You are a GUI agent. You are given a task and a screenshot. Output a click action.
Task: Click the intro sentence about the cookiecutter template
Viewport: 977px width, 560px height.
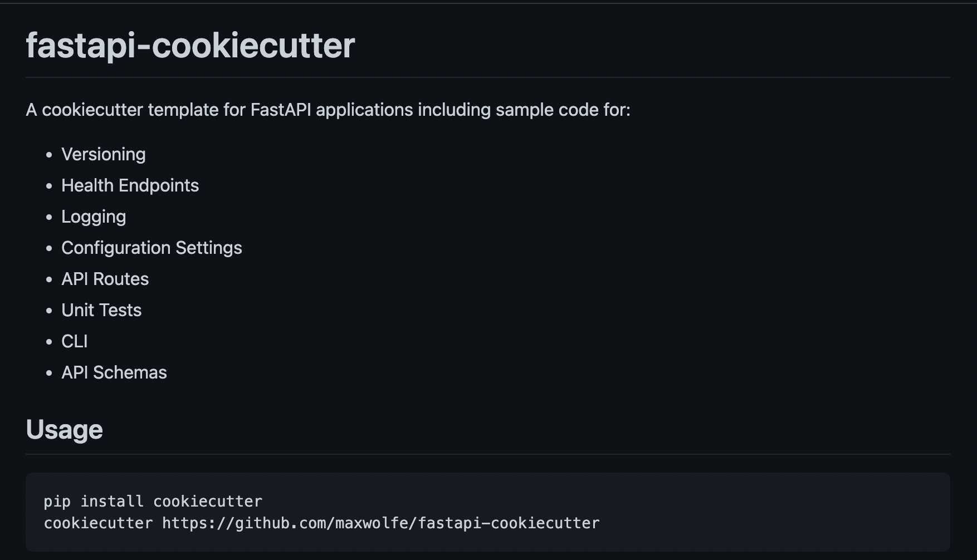click(x=328, y=110)
